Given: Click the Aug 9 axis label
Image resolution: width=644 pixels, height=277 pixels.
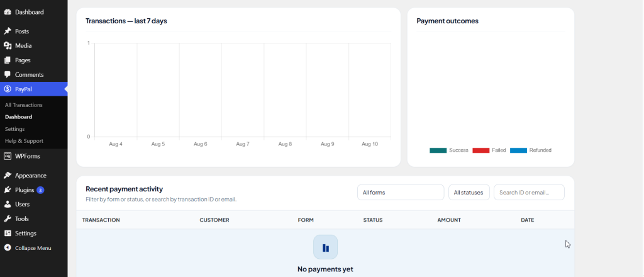Looking at the screenshot, I should point(327,144).
